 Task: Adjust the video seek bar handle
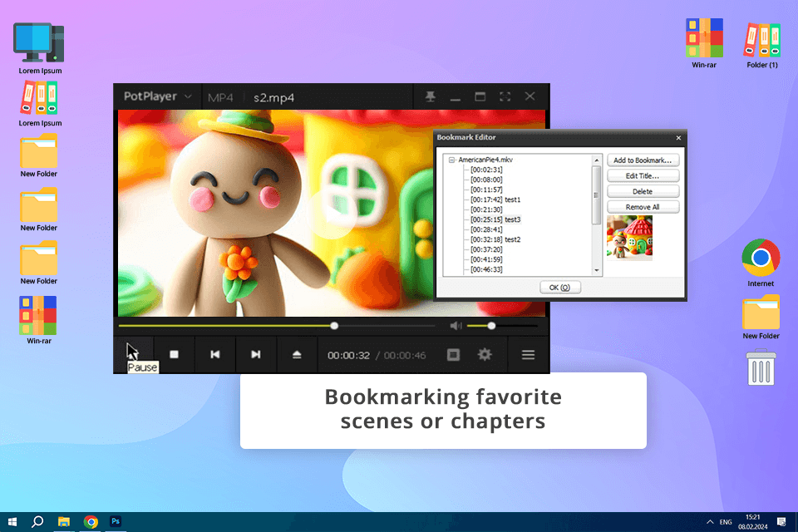pyautogui.click(x=334, y=326)
